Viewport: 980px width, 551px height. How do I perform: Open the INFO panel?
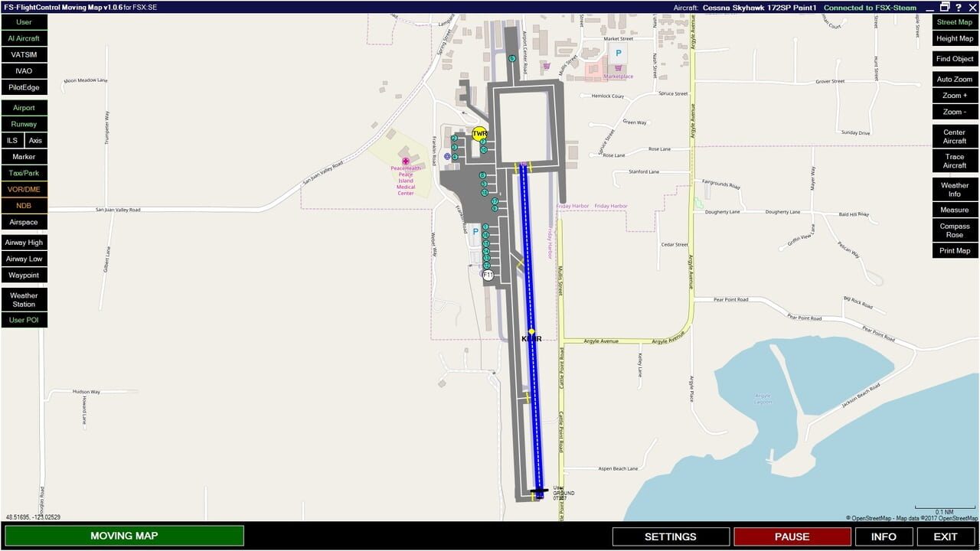884,536
